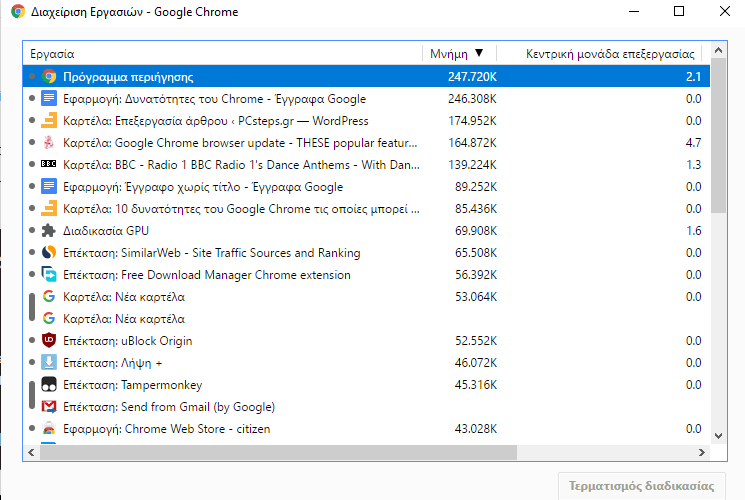Click the PCsteps icon of Επεξεργασία άρθρου row
Viewport: 745px width, 500px height.
pos(49,121)
